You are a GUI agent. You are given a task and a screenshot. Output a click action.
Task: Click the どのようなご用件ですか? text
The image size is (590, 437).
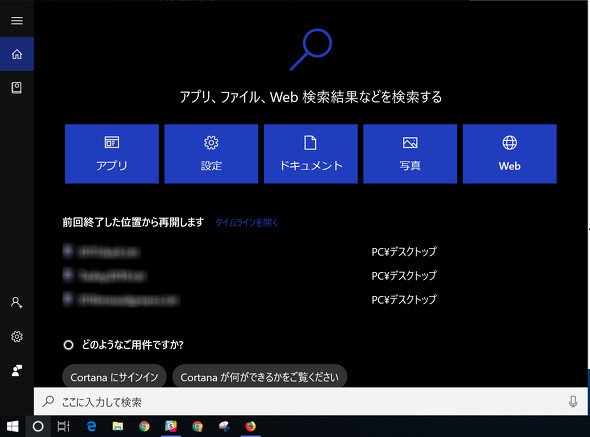[x=132, y=345]
